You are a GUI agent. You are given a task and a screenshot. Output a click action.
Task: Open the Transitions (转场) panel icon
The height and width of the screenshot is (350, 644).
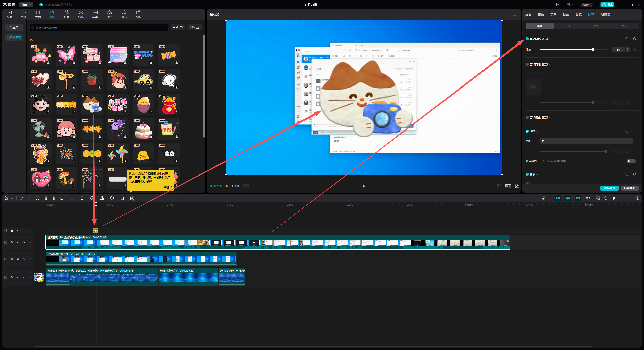(x=81, y=14)
